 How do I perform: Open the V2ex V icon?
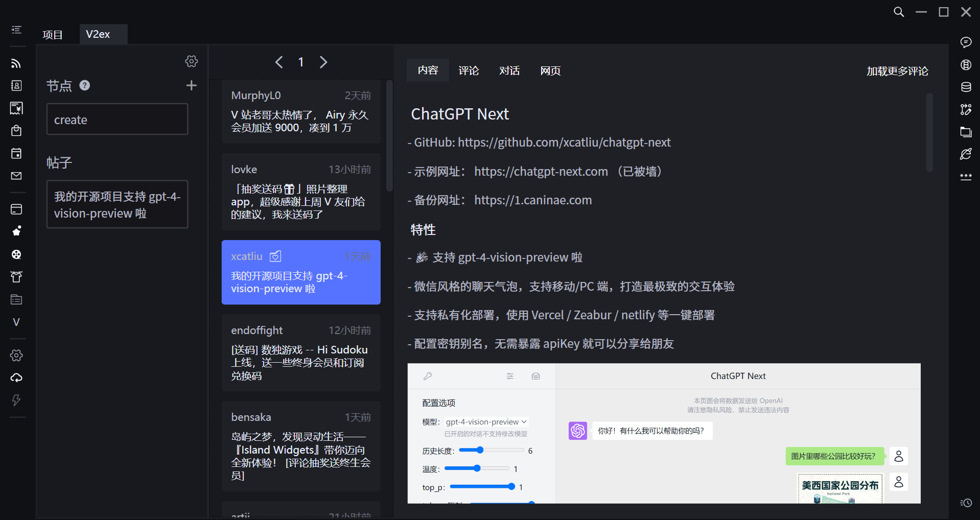point(16,322)
